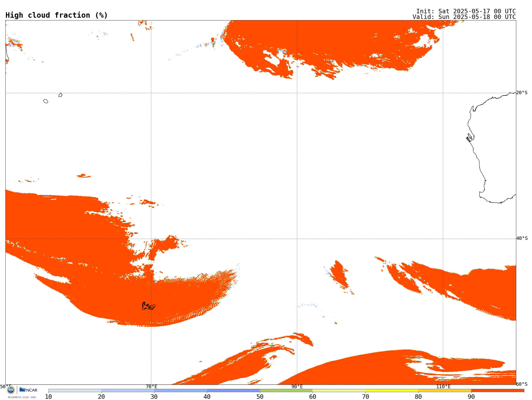The height and width of the screenshot is (400, 532).
Task: Click the 'High cloud fraction (%)' title
Action: tap(57, 15)
